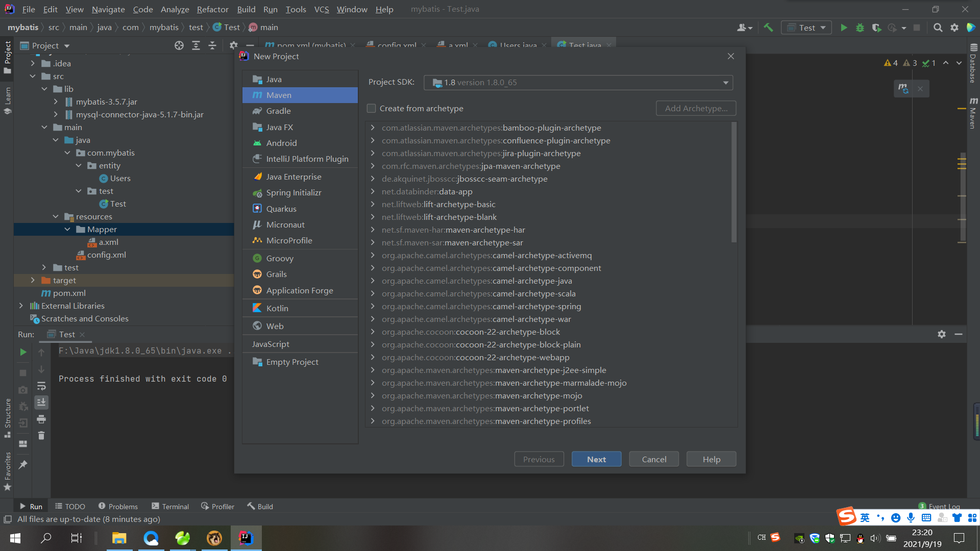Click the Cancel button in dialog

tap(654, 459)
